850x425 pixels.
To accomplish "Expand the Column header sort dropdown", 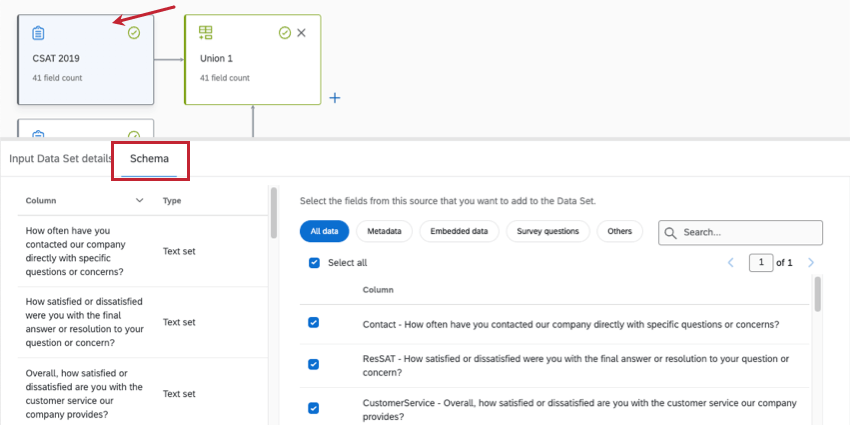I will point(139,200).
